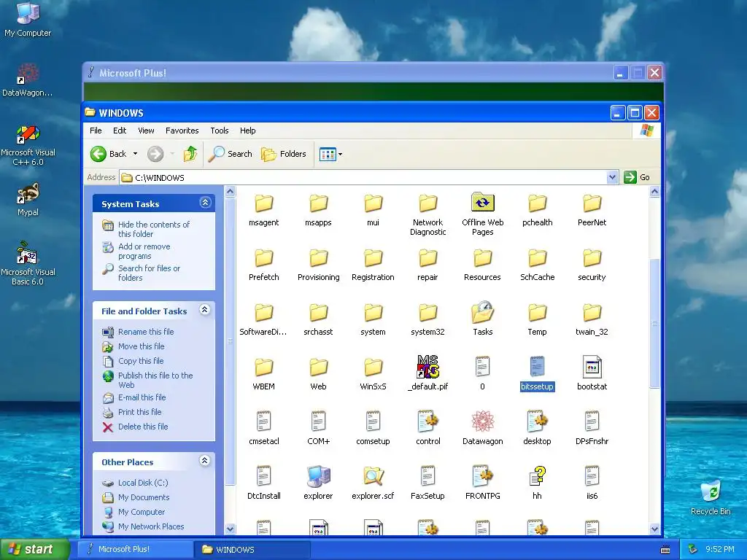
Task: Toggle the Folders pane button
Action: (284, 154)
